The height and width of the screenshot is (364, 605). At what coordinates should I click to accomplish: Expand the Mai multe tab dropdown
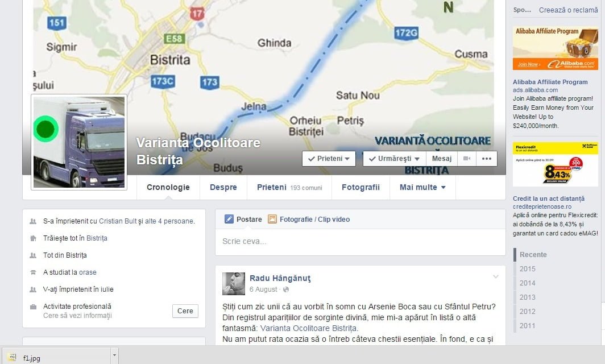pyautogui.click(x=422, y=187)
